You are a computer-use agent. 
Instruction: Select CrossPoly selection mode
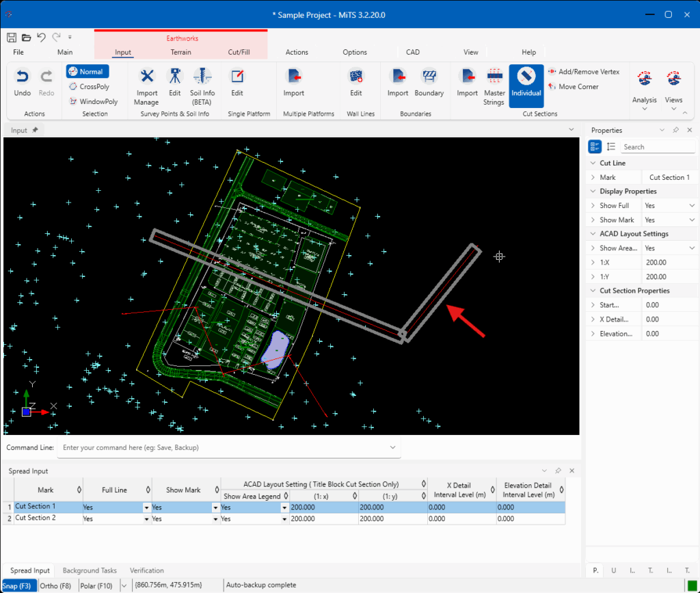[89, 87]
